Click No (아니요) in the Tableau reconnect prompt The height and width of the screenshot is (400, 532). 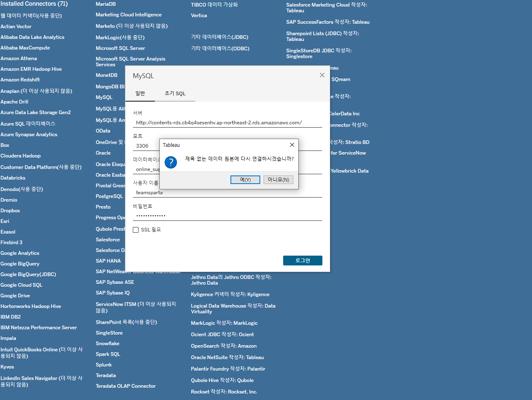[278, 180]
